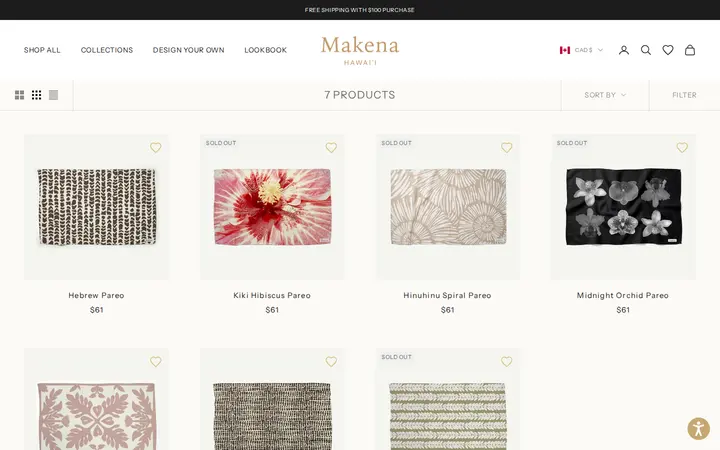The image size is (720, 450).
Task: Open the accessibility widget button
Action: [698, 429]
